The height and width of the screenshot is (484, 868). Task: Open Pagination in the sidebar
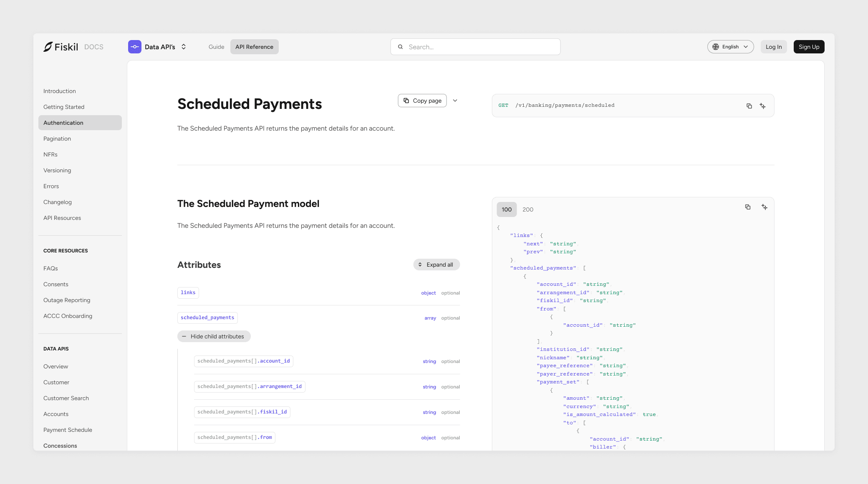(57, 139)
